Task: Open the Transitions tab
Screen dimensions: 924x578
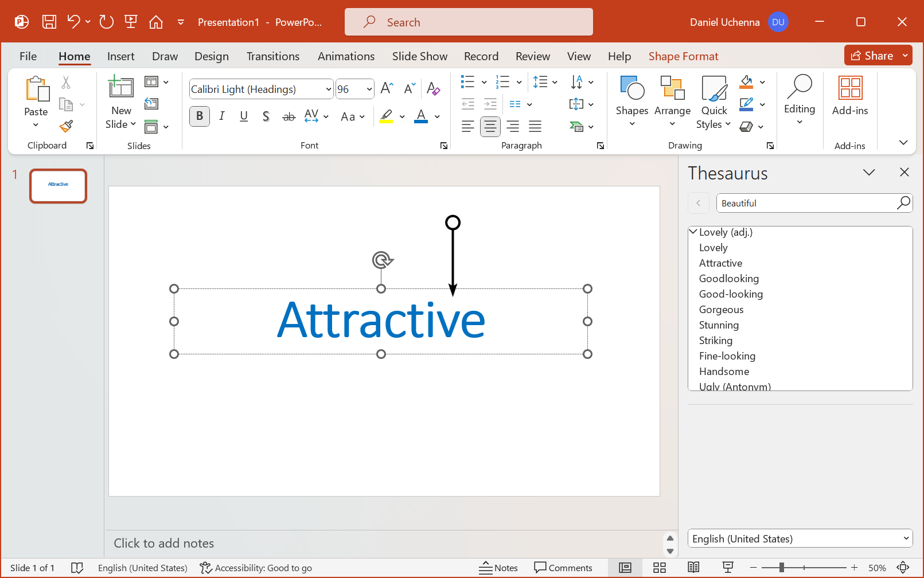Action: [272, 56]
